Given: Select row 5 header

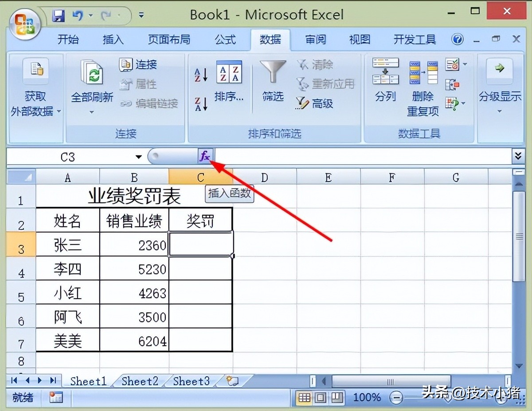Looking at the screenshot, I should coord(21,293).
